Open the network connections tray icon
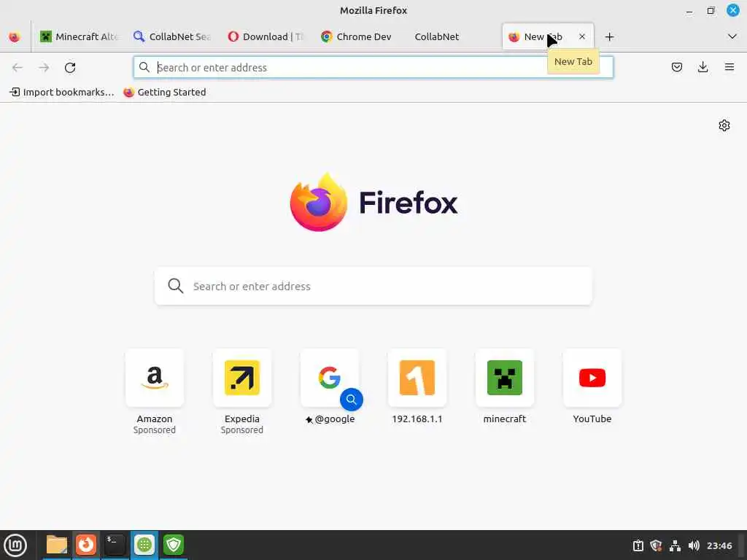The width and height of the screenshot is (747, 560). (675, 545)
